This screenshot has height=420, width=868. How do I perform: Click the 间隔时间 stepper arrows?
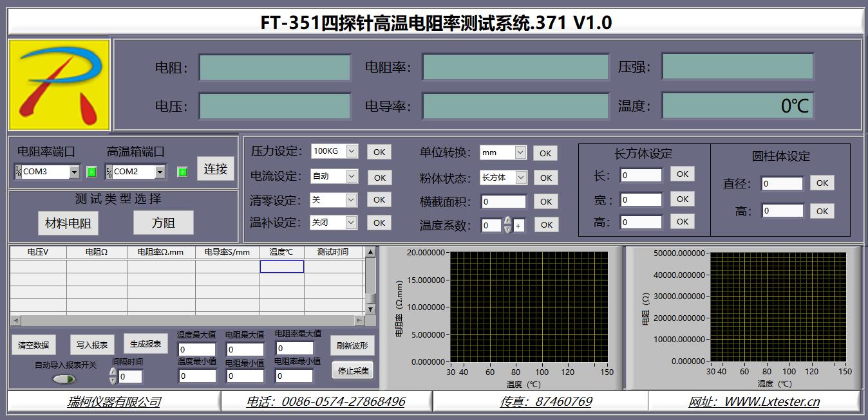click(x=113, y=376)
